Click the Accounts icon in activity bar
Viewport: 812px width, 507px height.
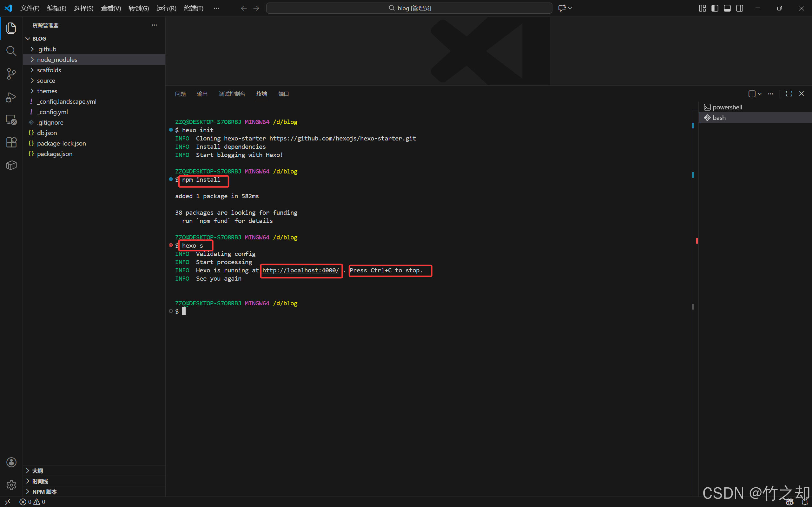point(11,462)
